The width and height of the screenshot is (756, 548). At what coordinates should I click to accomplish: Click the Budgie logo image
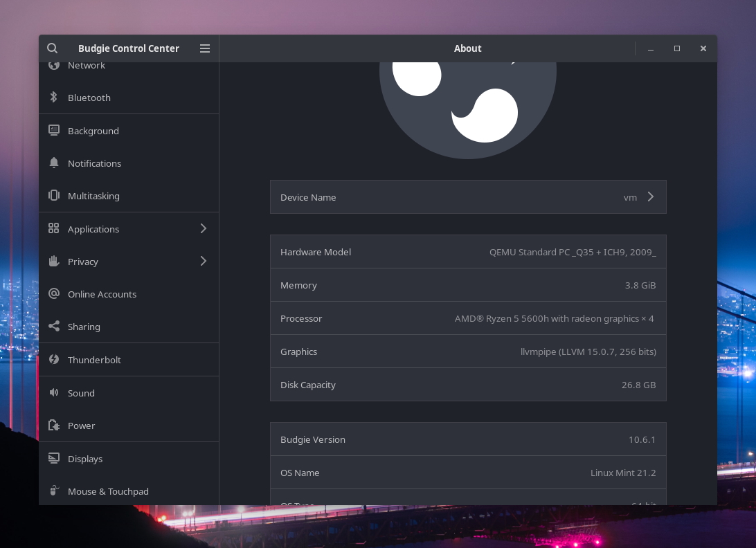click(x=468, y=90)
